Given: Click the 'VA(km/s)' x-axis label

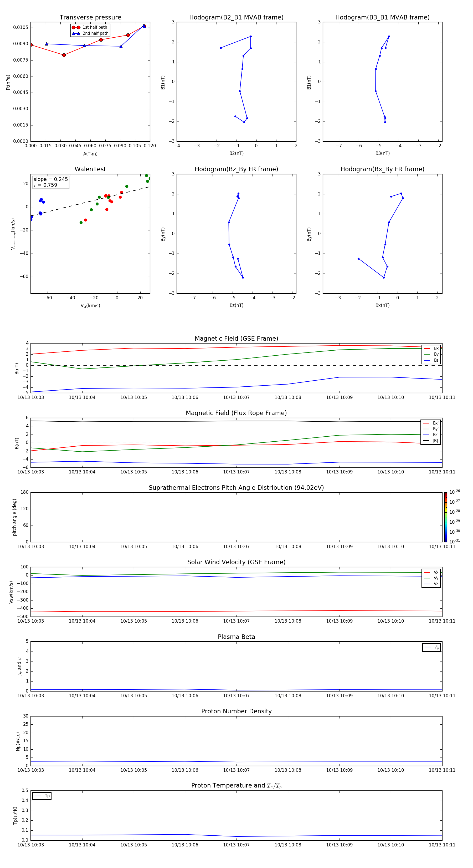Looking at the screenshot, I should pos(90,306).
